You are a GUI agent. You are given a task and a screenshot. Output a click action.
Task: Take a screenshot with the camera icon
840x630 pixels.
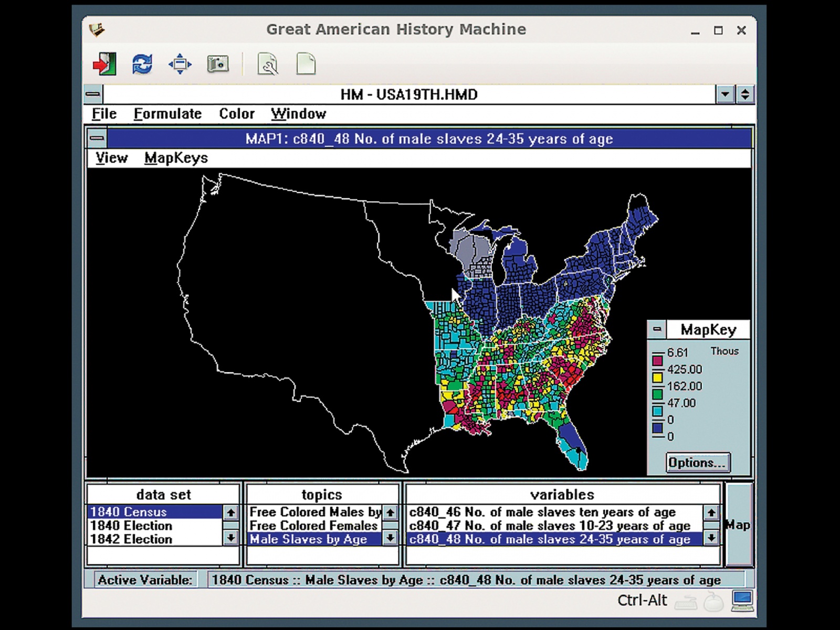[218, 64]
